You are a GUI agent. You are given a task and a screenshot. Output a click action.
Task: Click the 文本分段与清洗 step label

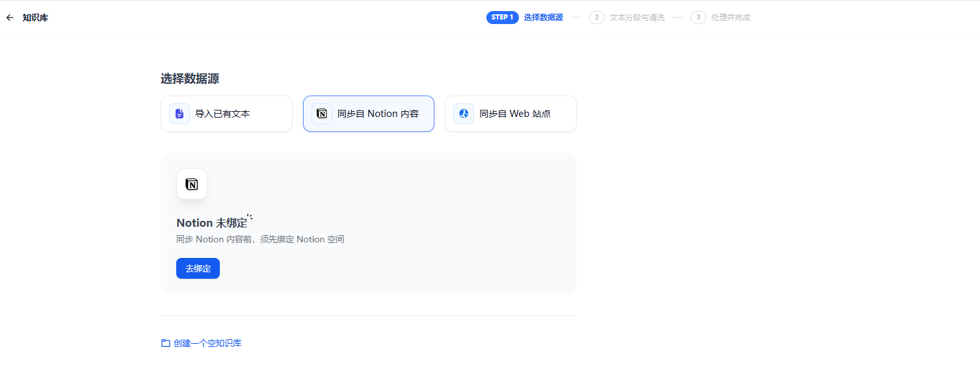[637, 18]
